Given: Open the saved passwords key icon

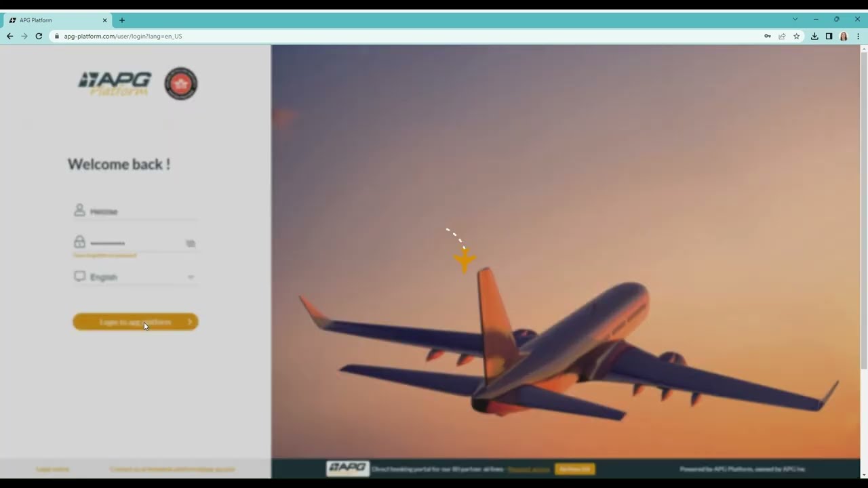Looking at the screenshot, I should 768,36.
